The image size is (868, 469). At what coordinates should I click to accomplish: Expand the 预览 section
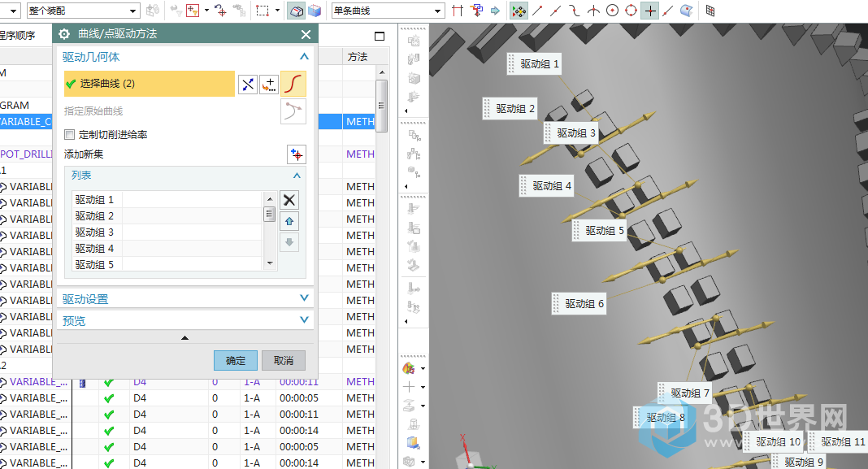pyautogui.click(x=187, y=321)
